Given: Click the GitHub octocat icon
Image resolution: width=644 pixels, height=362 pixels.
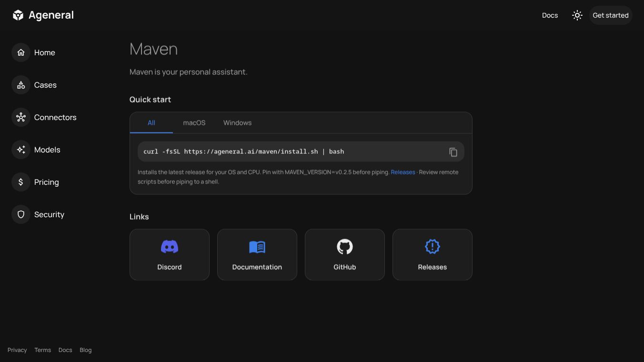Looking at the screenshot, I should [345, 247].
